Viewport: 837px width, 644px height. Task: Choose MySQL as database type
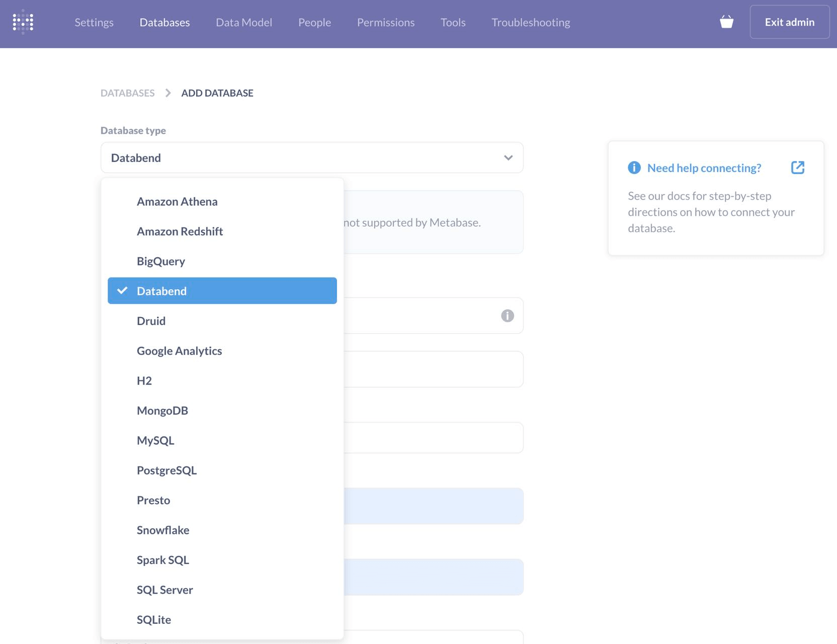[x=222, y=440]
